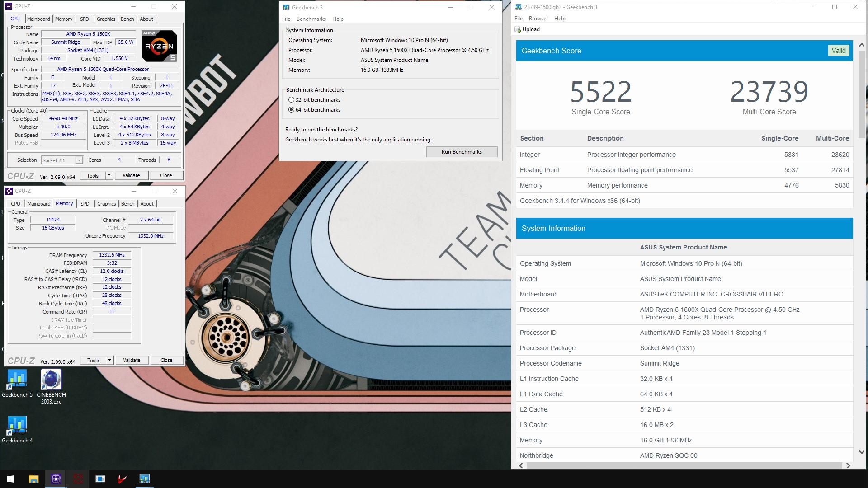The height and width of the screenshot is (488, 868).
Task: Click Memory performance row in score table
Action: tap(684, 185)
